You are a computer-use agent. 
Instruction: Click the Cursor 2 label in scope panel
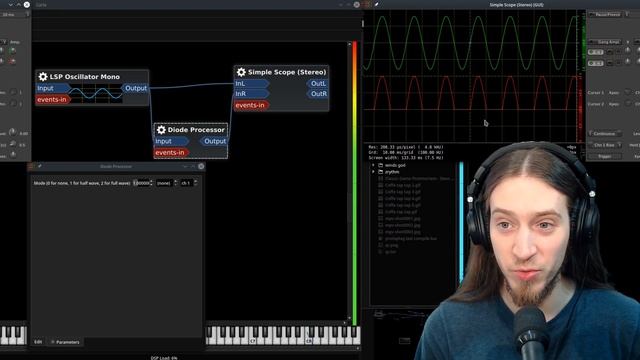point(596,104)
